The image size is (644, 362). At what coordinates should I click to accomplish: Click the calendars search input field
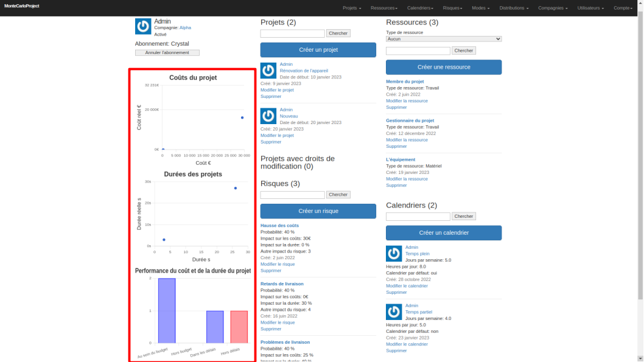click(x=418, y=217)
